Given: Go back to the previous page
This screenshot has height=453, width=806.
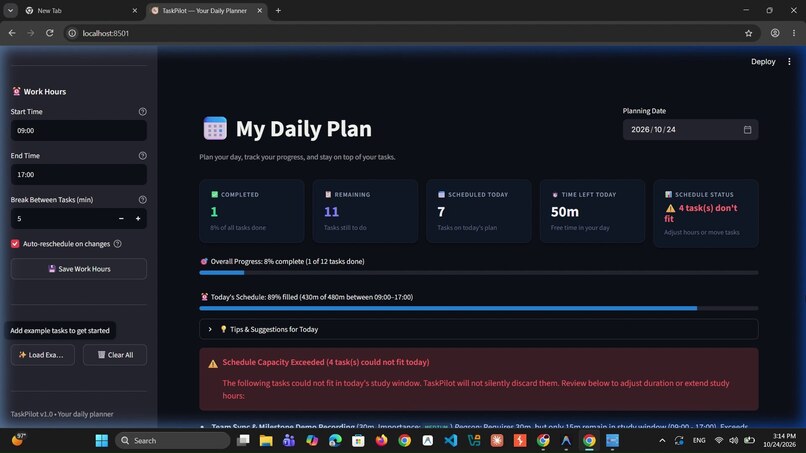Looking at the screenshot, I should tap(12, 33).
